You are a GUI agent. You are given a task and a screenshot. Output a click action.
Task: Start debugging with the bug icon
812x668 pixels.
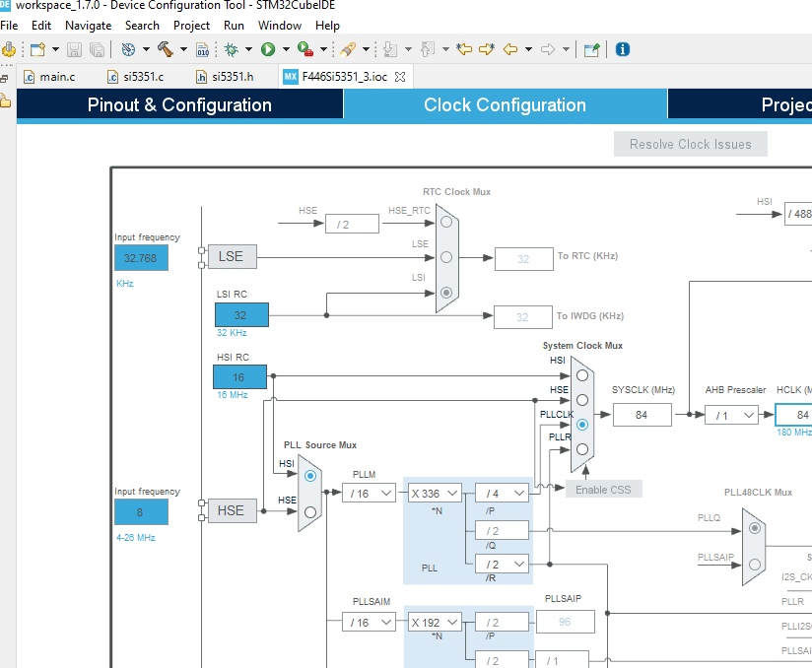[x=231, y=49]
